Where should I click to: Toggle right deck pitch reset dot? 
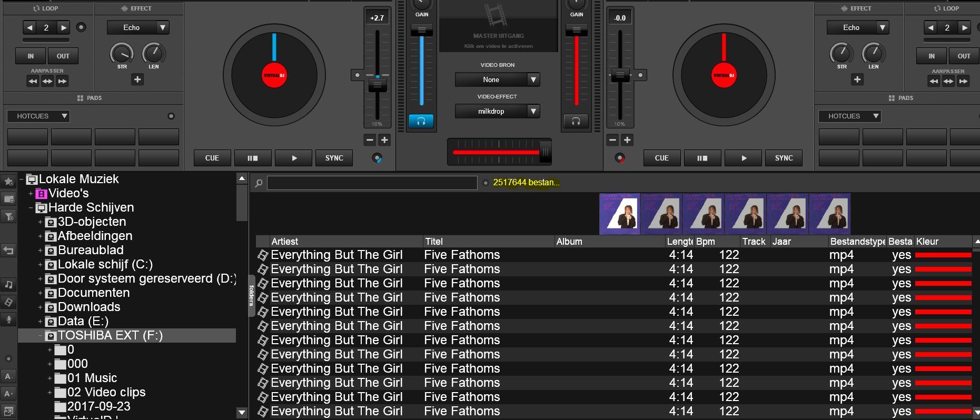point(640,75)
